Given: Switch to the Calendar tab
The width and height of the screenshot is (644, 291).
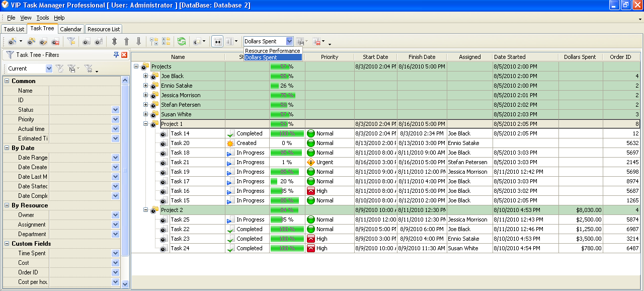Looking at the screenshot, I should [x=71, y=29].
